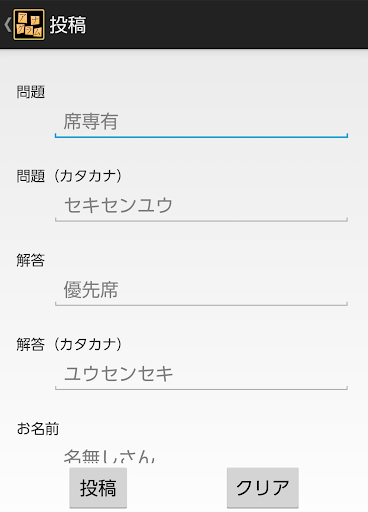Screen dimensions: 368x512
Task: Focus the お名前 field showing 名無しさん
Action: 201,455
